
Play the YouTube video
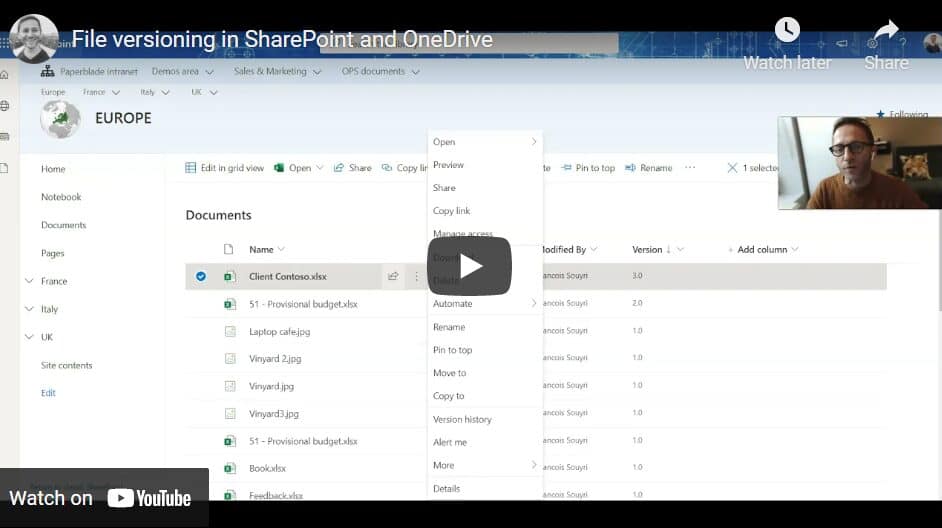[x=470, y=266]
